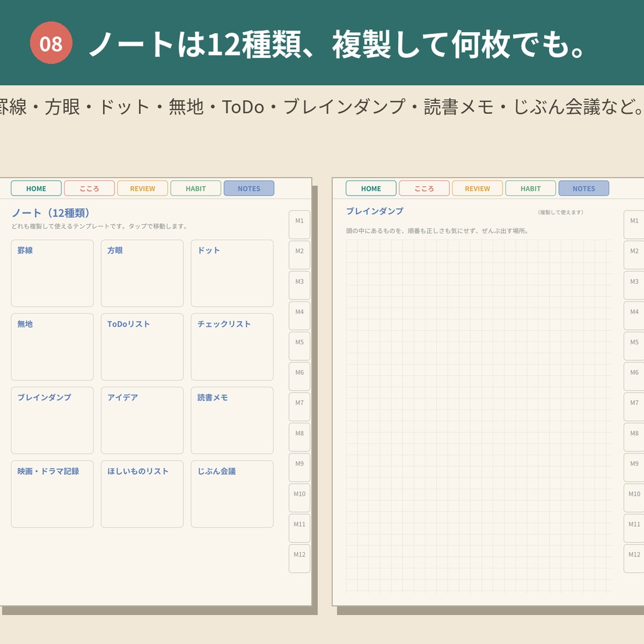The image size is (644, 644).
Task: Open the チェックリスト template card
Action: point(232,347)
